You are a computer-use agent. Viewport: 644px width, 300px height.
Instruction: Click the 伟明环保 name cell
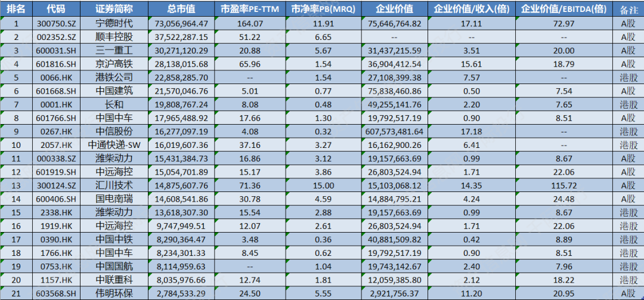pos(114,293)
